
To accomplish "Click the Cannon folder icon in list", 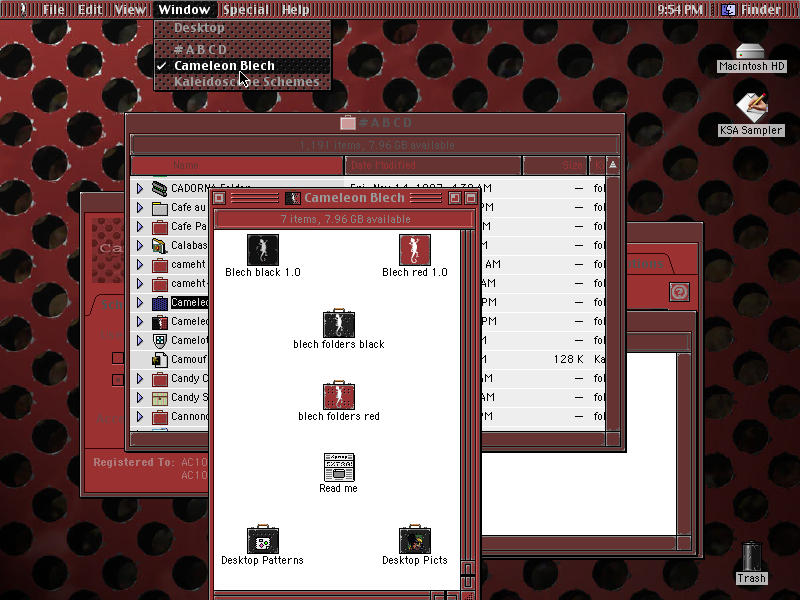I will [x=160, y=417].
